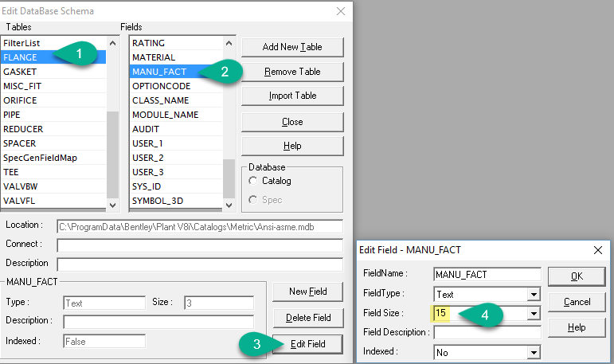The height and width of the screenshot is (364, 614).
Task: Select the SYS_ID field
Action: (176, 186)
